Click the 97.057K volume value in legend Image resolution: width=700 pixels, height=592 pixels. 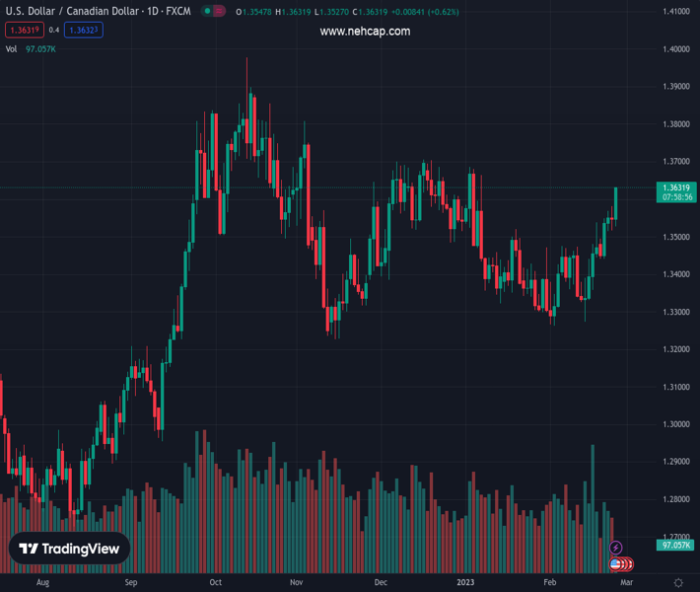pyautogui.click(x=40, y=49)
